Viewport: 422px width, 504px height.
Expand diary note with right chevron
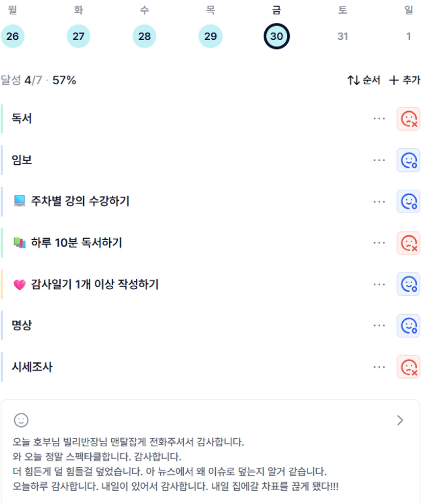pos(400,420)
